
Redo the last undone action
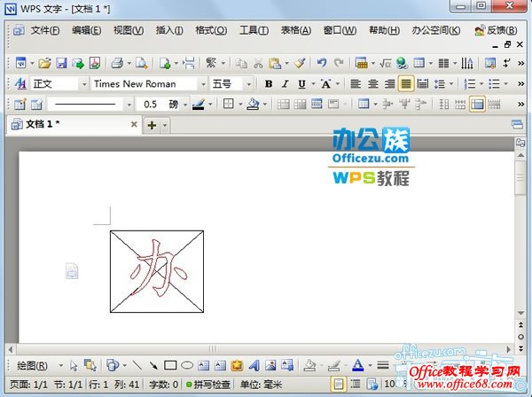pyautogui.click(x=339, y=63)
